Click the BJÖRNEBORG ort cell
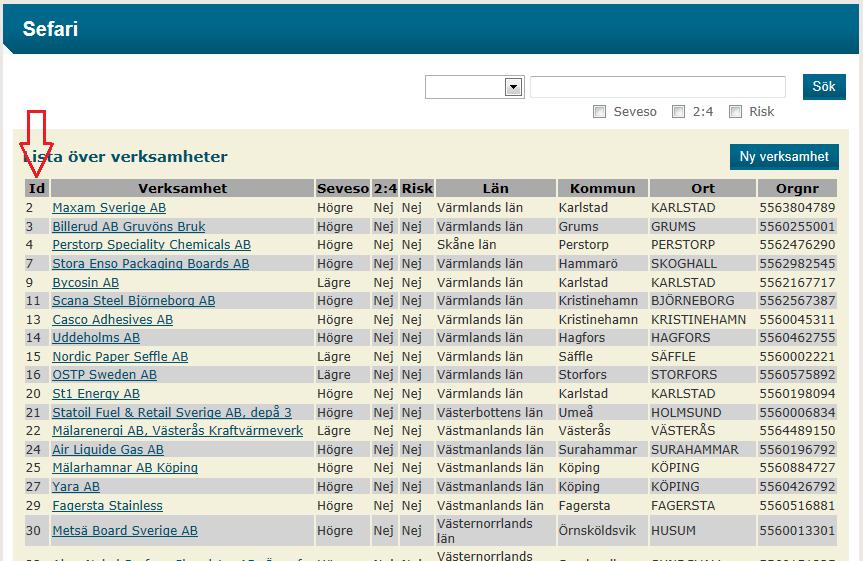This screenshot has width=863, height=561. pos(692,301)
